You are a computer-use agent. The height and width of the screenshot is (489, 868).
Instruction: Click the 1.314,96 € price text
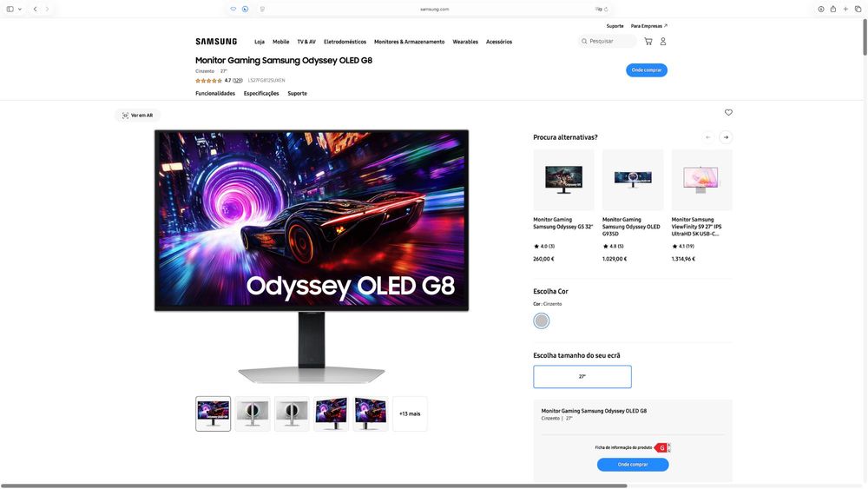pos(683,259)
